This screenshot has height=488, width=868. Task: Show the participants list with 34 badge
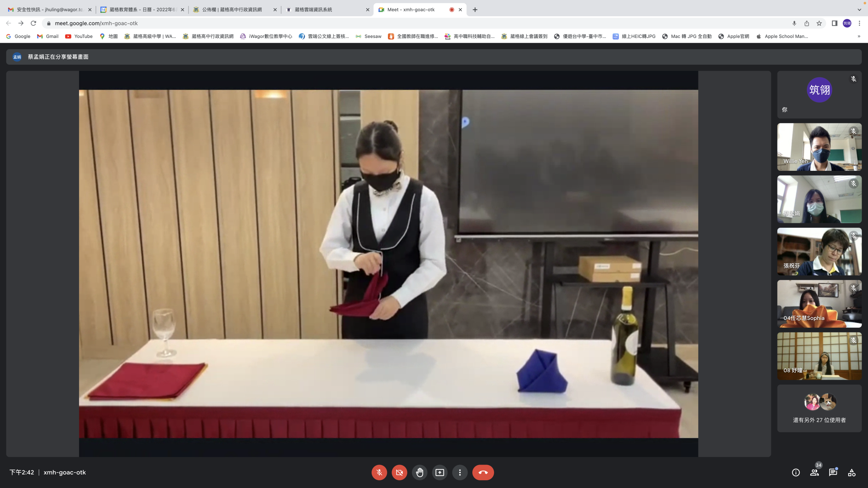coord(814,472)
